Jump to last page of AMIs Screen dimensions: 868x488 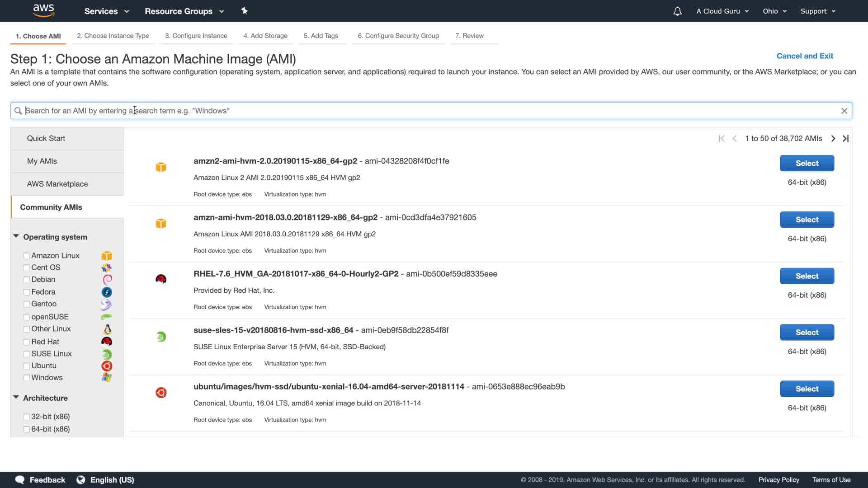846,139
